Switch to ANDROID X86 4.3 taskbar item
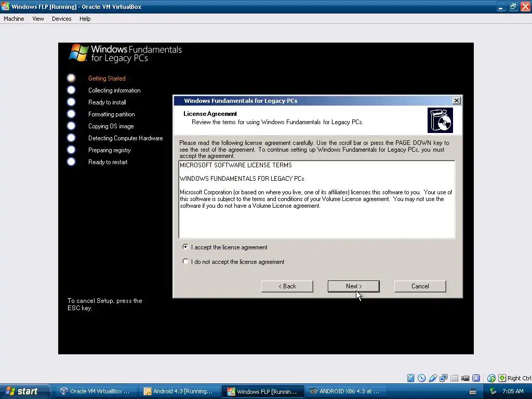 click(x=345, y=391)
